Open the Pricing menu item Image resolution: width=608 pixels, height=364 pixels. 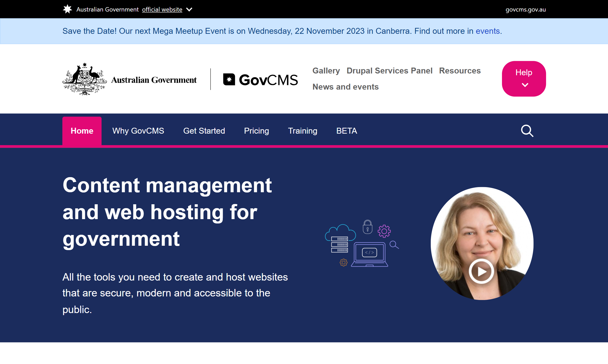coord(256,131)
